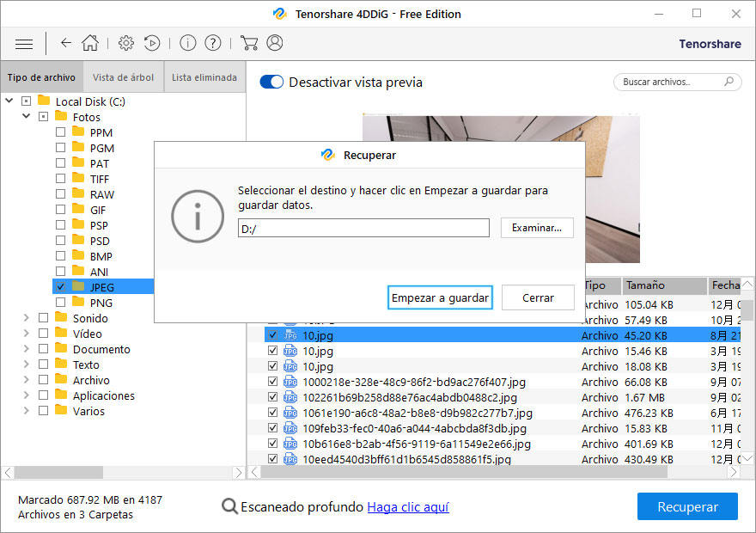This screenshot has height=533, width=756.
Task: Select RAW folder in tree
Action: (x=101, y=194)
